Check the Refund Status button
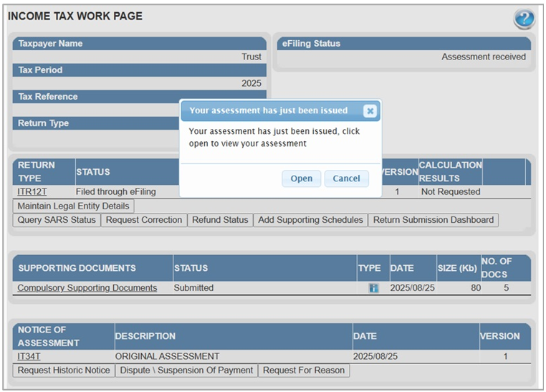 [220, 220]
